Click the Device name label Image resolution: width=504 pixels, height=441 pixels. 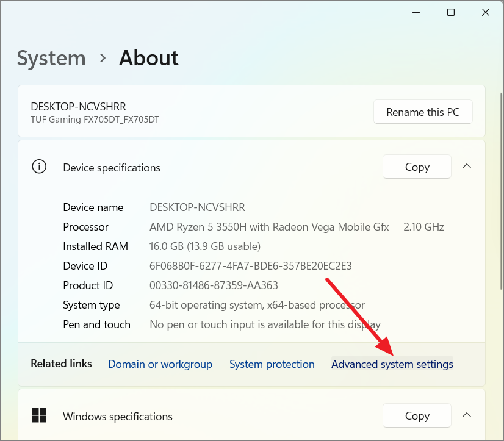[x=93, y=207]
